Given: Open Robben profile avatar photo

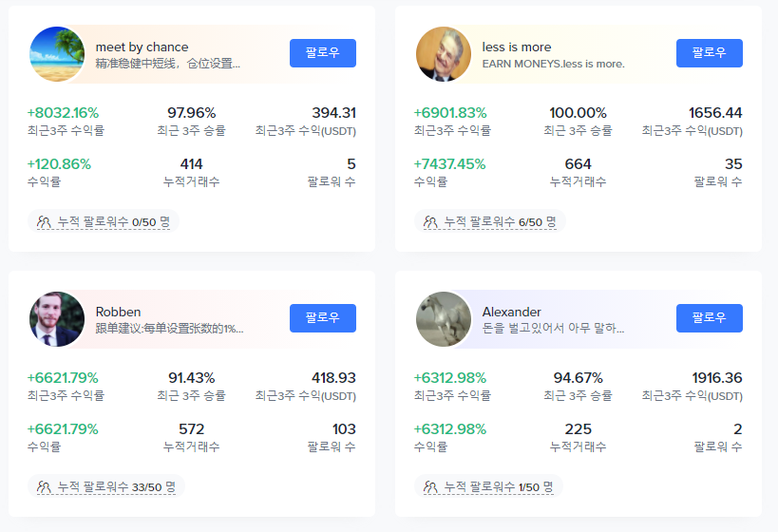Looking at the screenshot, I should pos(57,319).
